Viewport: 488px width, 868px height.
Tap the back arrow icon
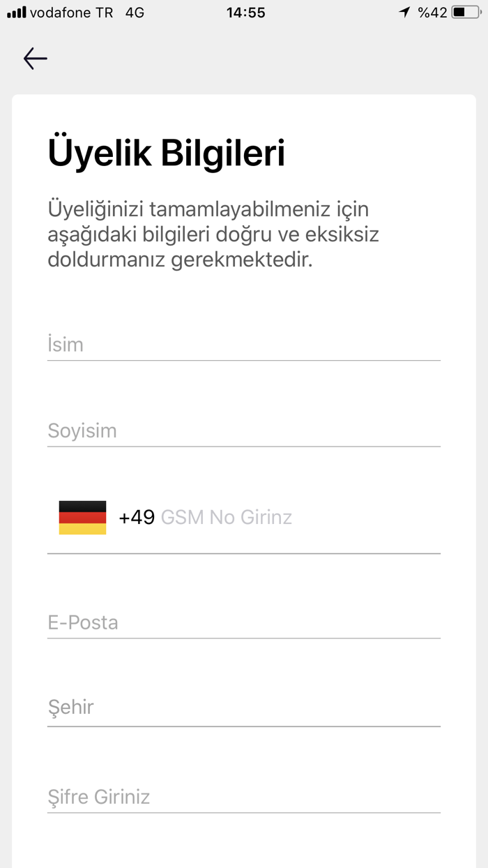coord(35,59)
